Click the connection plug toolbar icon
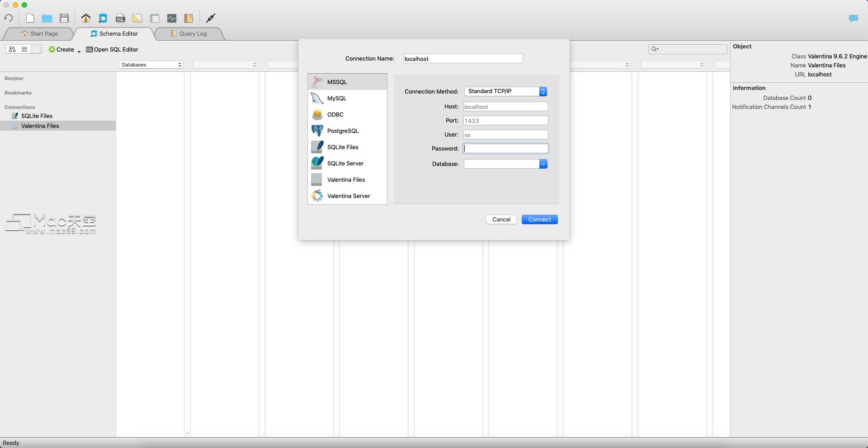Screen dimensions: 868x448 tap(211, 18)
